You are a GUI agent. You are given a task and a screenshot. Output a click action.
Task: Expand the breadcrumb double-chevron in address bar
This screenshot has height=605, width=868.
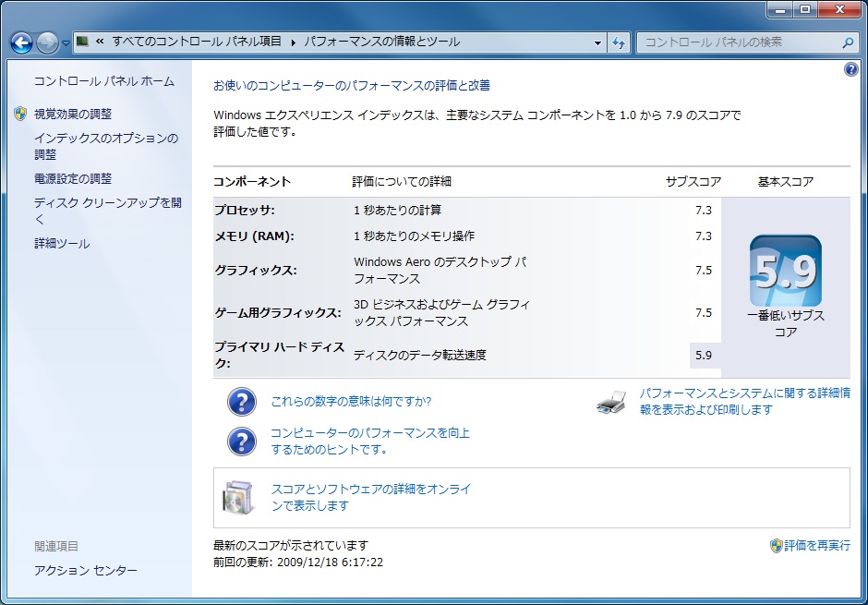[101, 42]
